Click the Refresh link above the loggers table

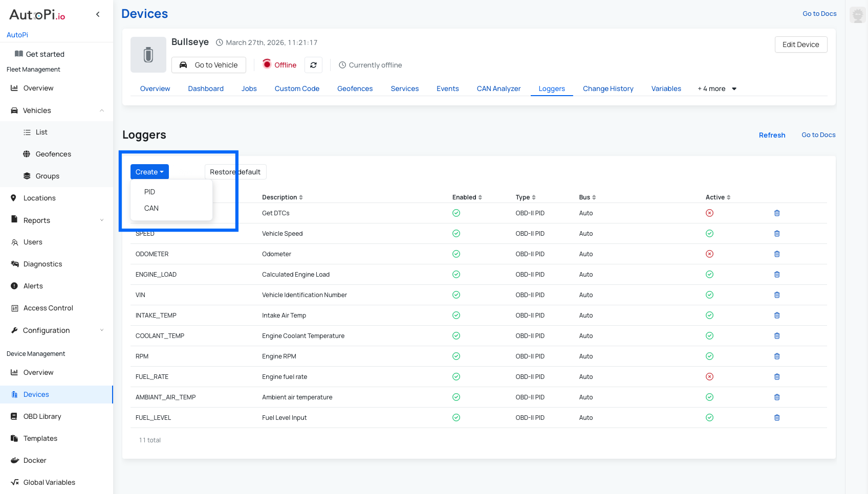(772, 135)
